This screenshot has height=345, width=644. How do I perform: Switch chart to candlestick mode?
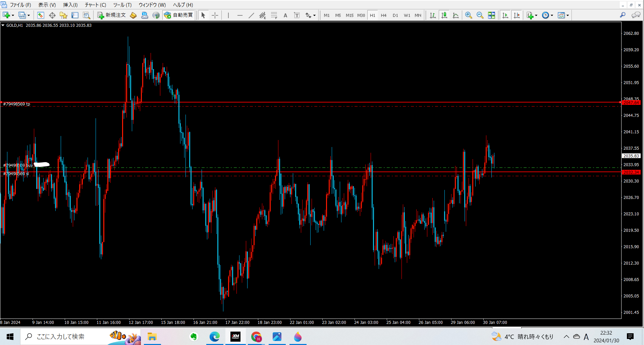tap(444, 15)
